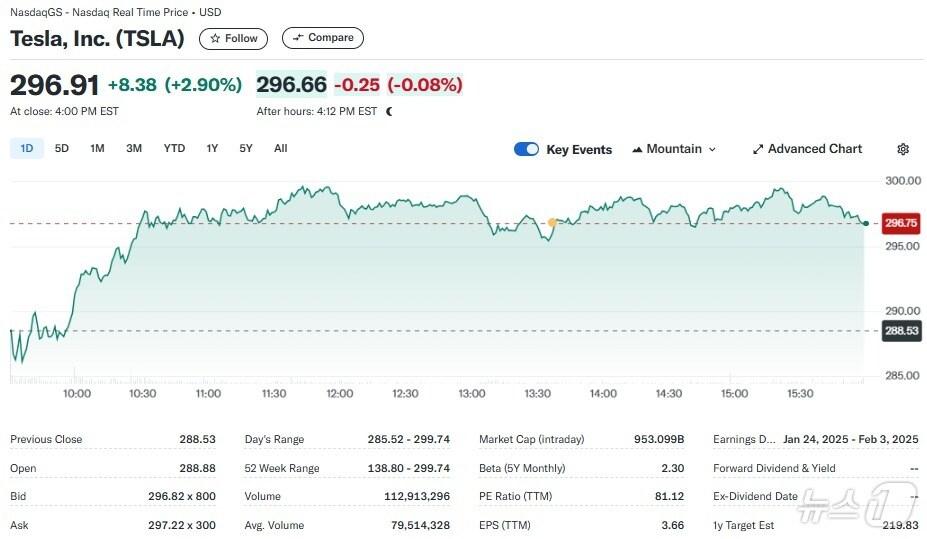This screenshot has height=539, width=927.
Task: Click the green end-of-line price dot
Action: coord(866,223)
